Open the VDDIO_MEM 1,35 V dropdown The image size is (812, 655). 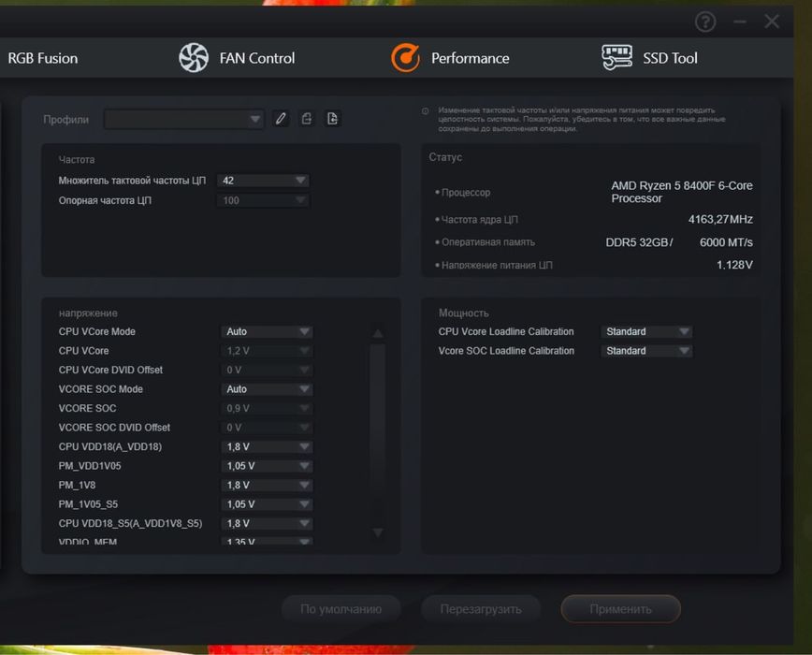coord(267,541)
